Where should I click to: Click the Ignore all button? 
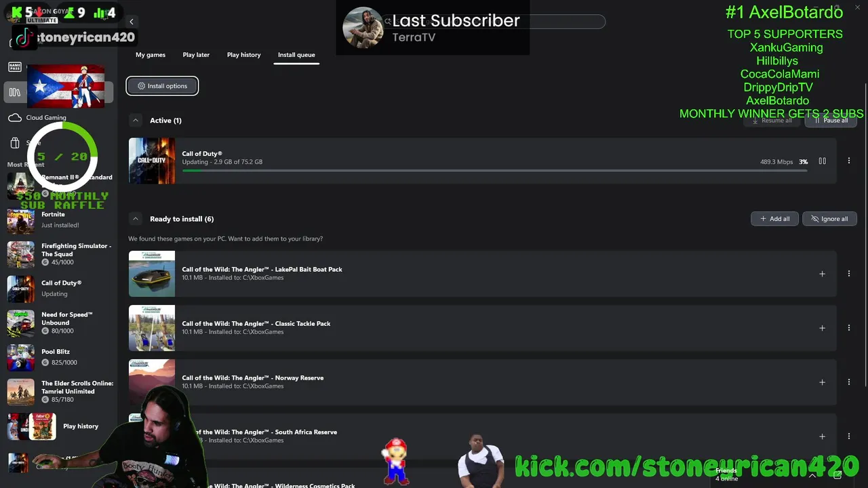click(x=829, y=219)
